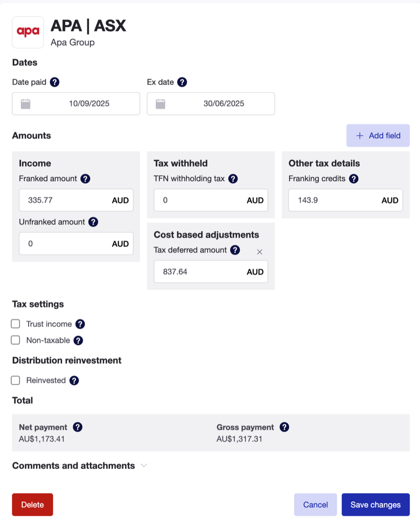The image size is (420, 528).
Task: Open help for Date paid
Action: (54, 82)
